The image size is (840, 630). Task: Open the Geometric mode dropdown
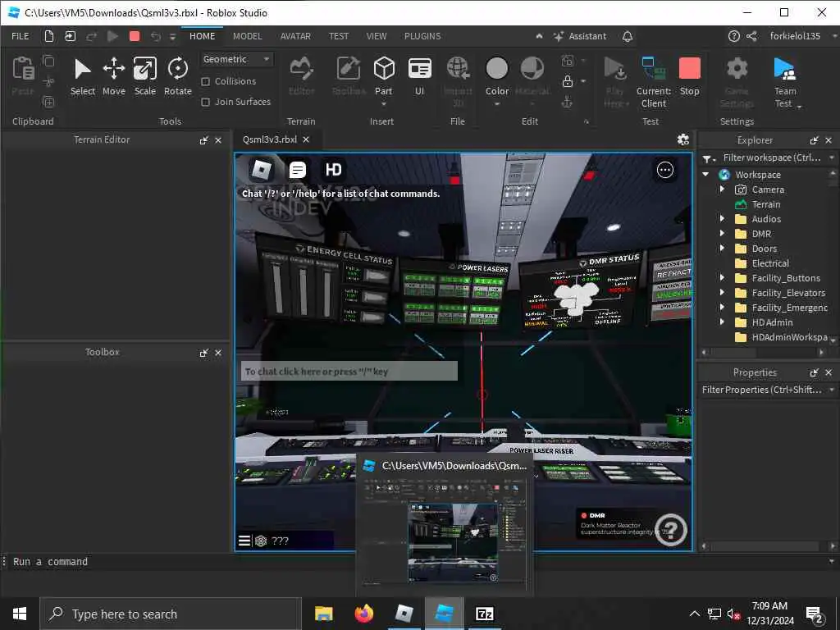tap(235, 59)
